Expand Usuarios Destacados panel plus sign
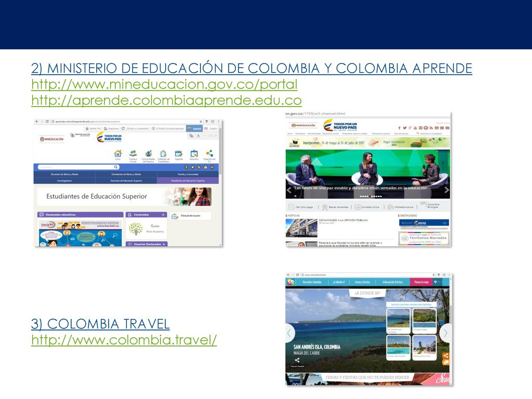 164,244
